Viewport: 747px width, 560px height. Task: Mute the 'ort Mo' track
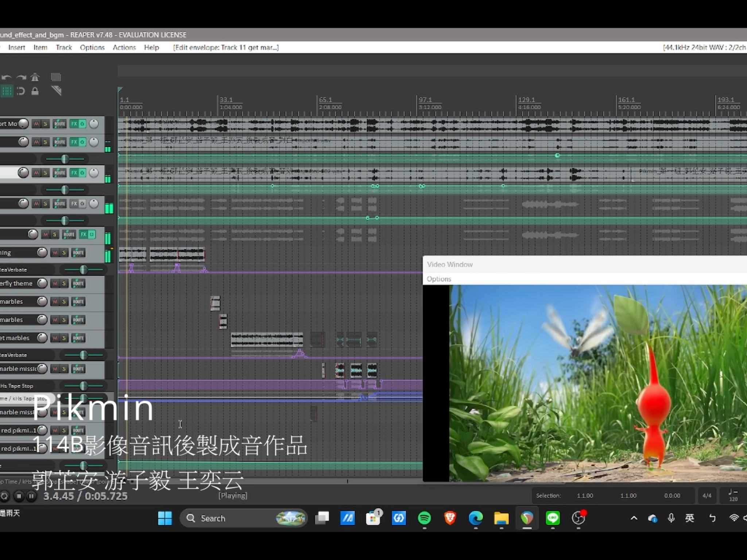click(x=36, y=124)
